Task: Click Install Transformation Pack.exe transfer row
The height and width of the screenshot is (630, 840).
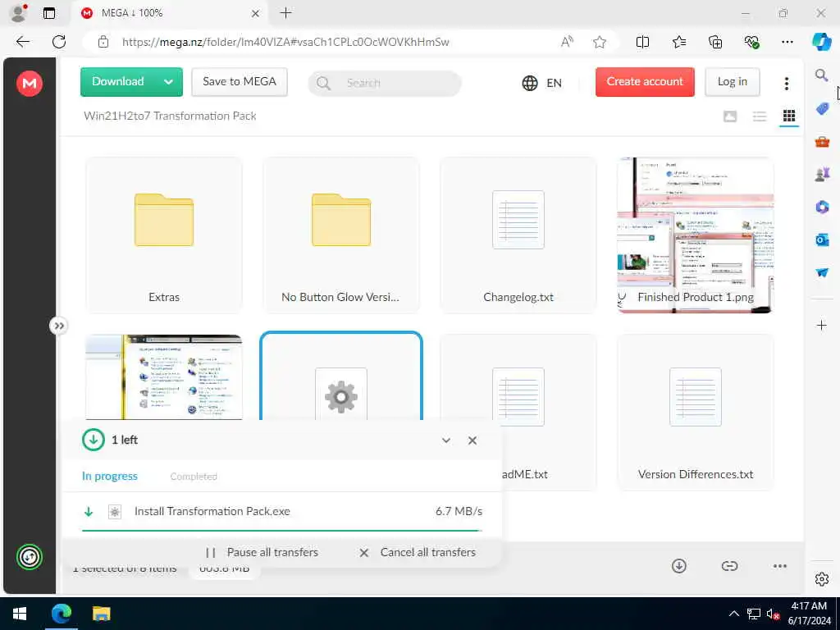Action: [x=282, y=512]
